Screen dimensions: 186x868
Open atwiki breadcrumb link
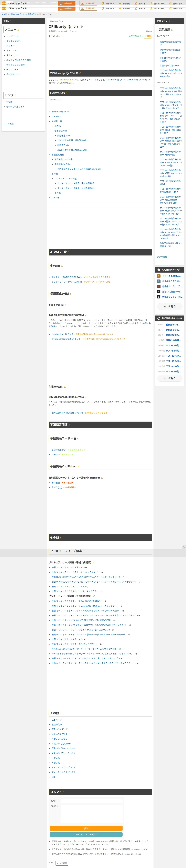pos(4,14)
